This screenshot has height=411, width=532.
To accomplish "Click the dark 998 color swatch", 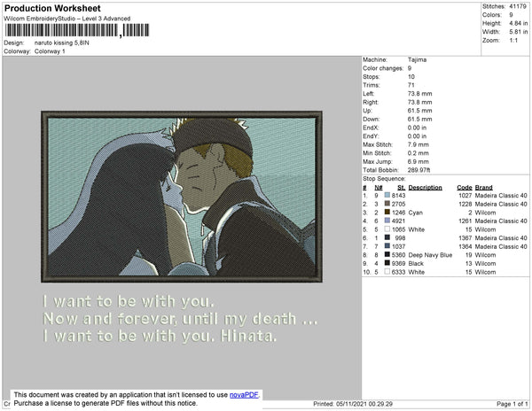I will pos(387,237).
